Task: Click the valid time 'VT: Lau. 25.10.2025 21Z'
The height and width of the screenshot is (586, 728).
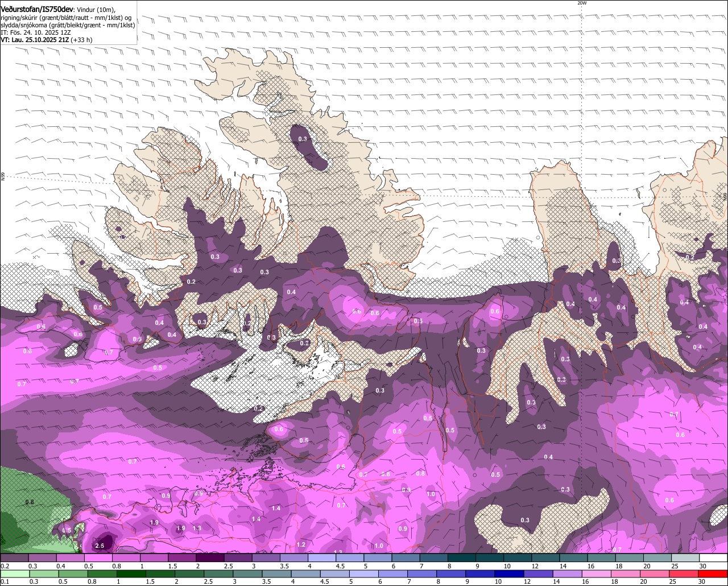Action: [x=34, y=40]
